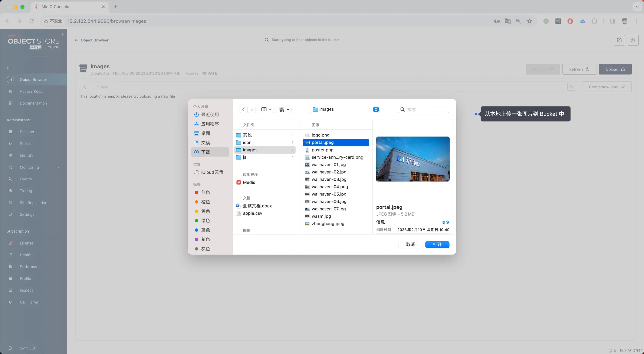
Task: Click the 搜索 search field in dialog
Action: coord(426,109)
